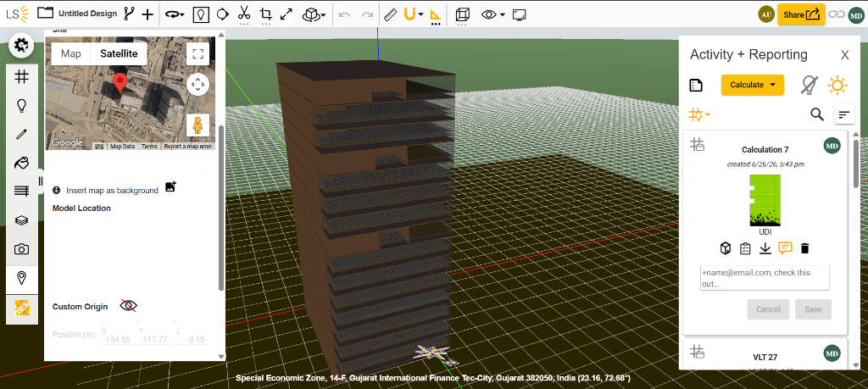Viewport: 868px width, 389px height.
Task: Activate the crop tool
Action: pyautogui.click(x=265, y=14)
